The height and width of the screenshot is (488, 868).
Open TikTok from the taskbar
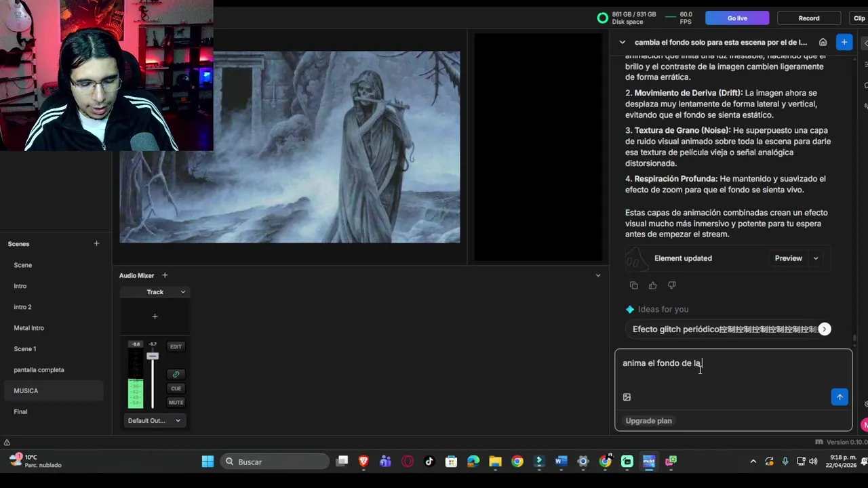point(429,462)
